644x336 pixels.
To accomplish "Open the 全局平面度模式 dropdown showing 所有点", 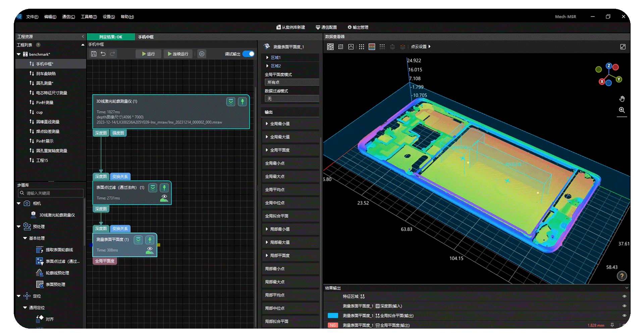I will [x=292, y=82].
